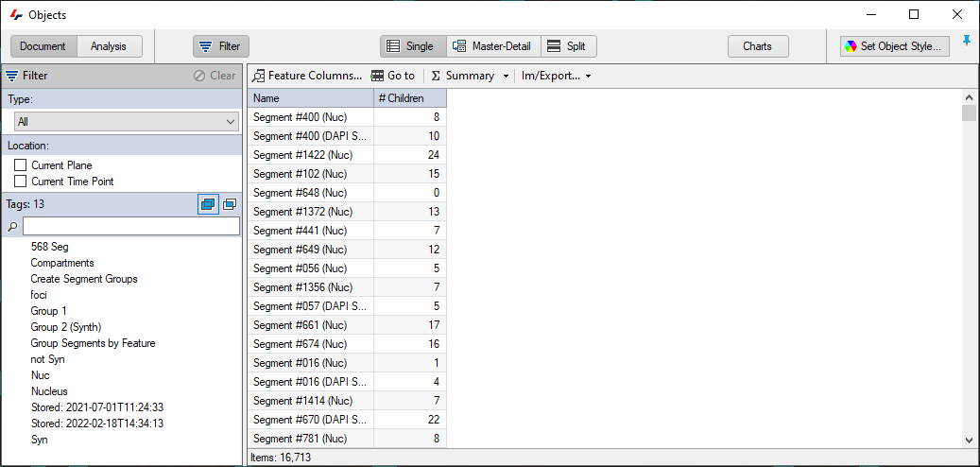Image resolution: width=980 pixels, height=467 pixels.
Task: Select the Group 2 (Synth) tag
Action: [x=65, y=327]
